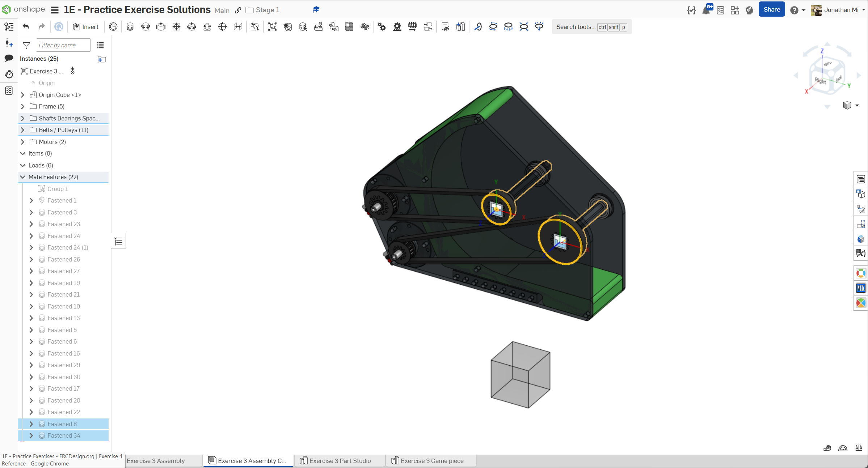Open the notifications bell
This screenshot has height=468, width=868.
pos(705,10)
